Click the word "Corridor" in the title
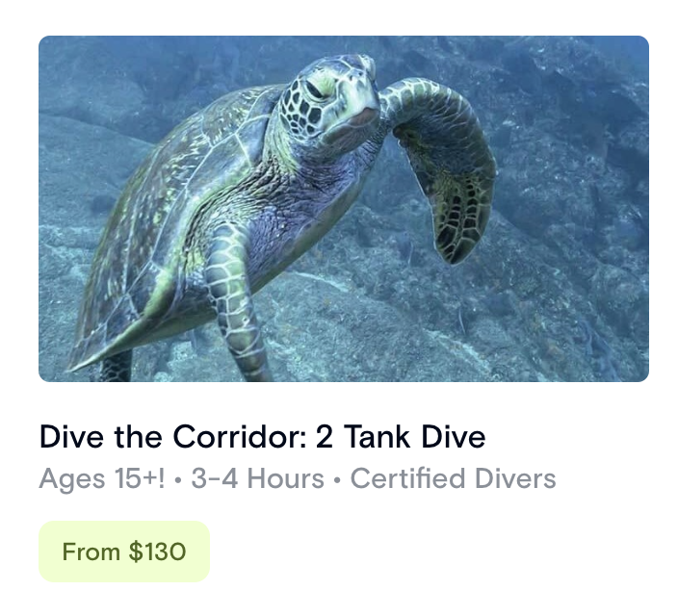 pos(240,437)
